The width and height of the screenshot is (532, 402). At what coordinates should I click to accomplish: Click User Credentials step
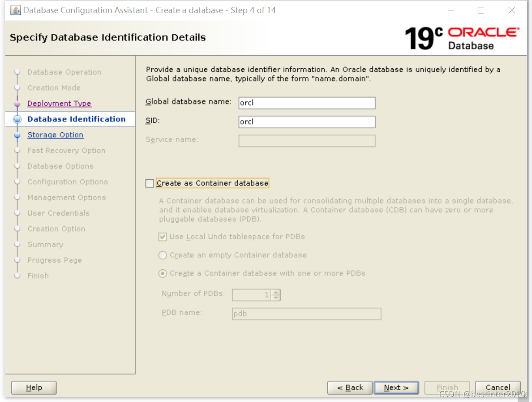point(58,213)
